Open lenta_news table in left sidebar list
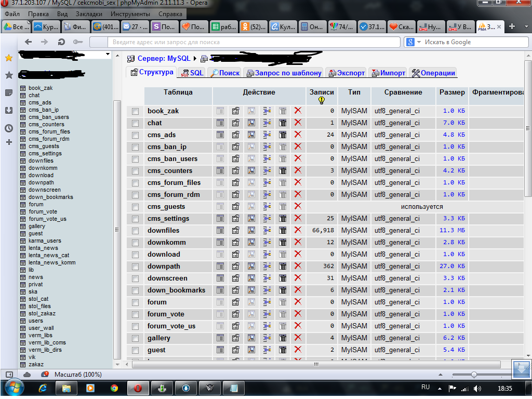 click(43, 248)
